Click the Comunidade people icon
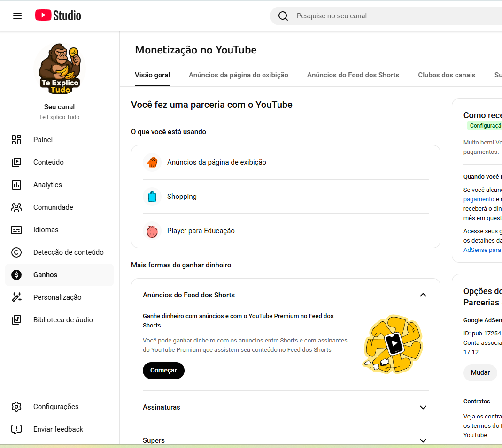Viewport: 502px width, 448px height. coord(16,207)
